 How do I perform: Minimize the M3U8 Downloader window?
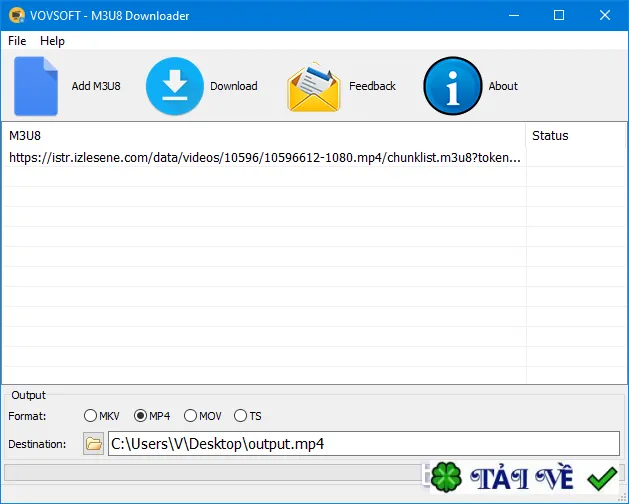click(x=514, y=16)
